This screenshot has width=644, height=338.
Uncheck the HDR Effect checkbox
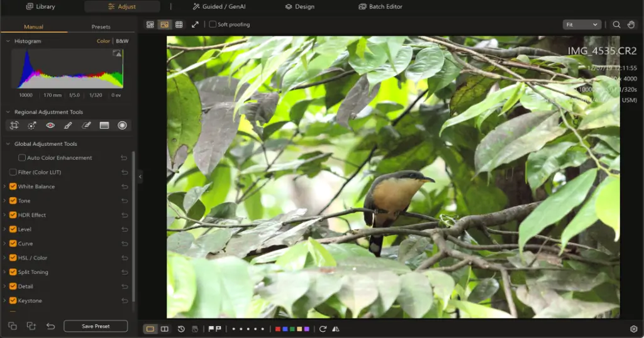coord(13,215)
